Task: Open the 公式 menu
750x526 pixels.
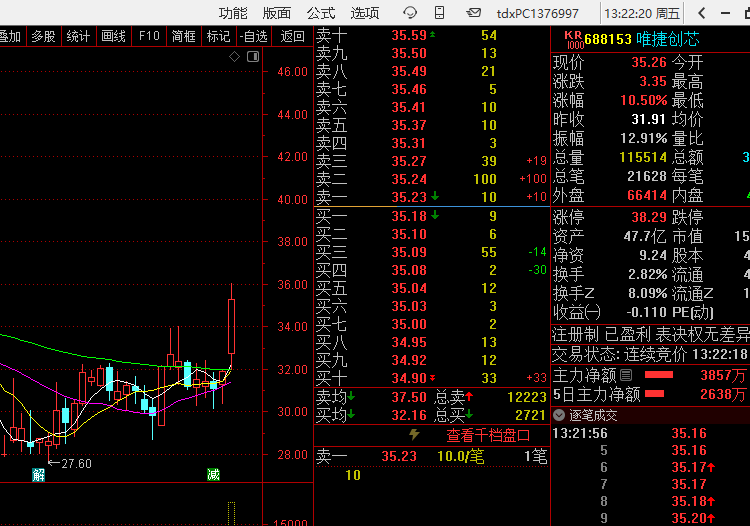Action: point(321,13)
